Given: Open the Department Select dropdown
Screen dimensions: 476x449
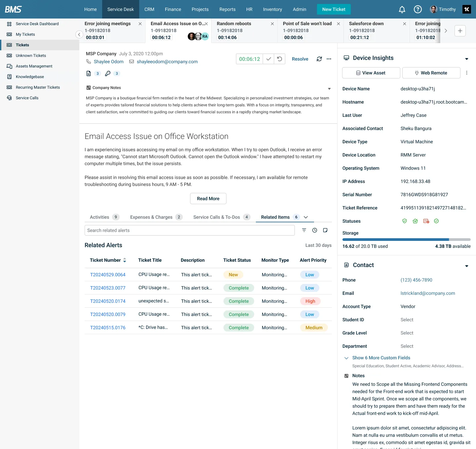Looking at the screenshot, I should click(407, 346).
